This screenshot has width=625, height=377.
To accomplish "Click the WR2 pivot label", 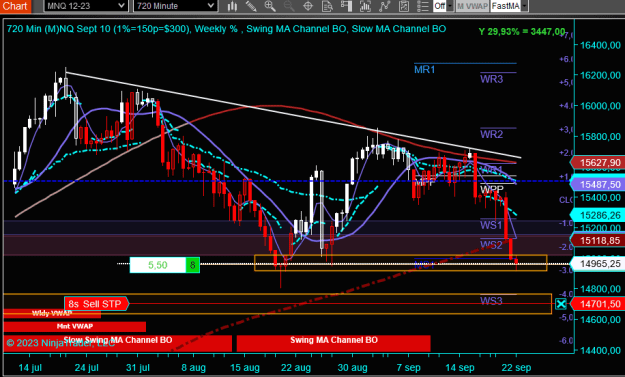I will pyautogui.click(x=491, y=134).
